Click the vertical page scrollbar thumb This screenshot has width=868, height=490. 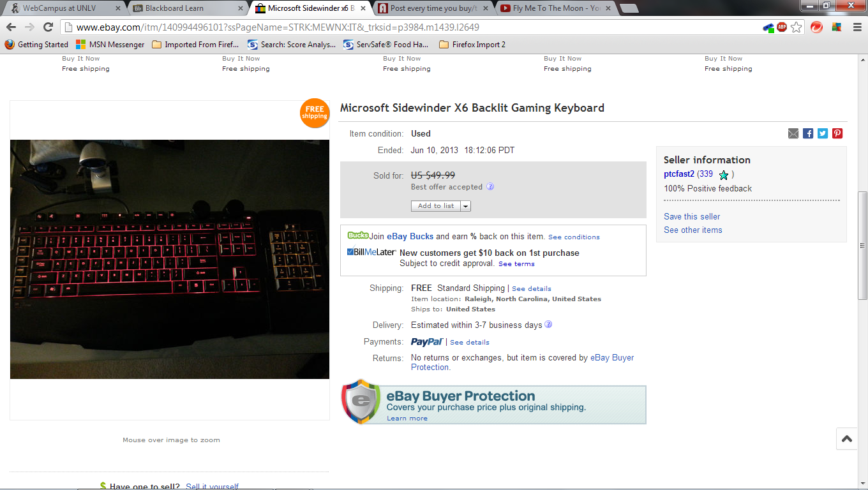(x=862, y=246)
